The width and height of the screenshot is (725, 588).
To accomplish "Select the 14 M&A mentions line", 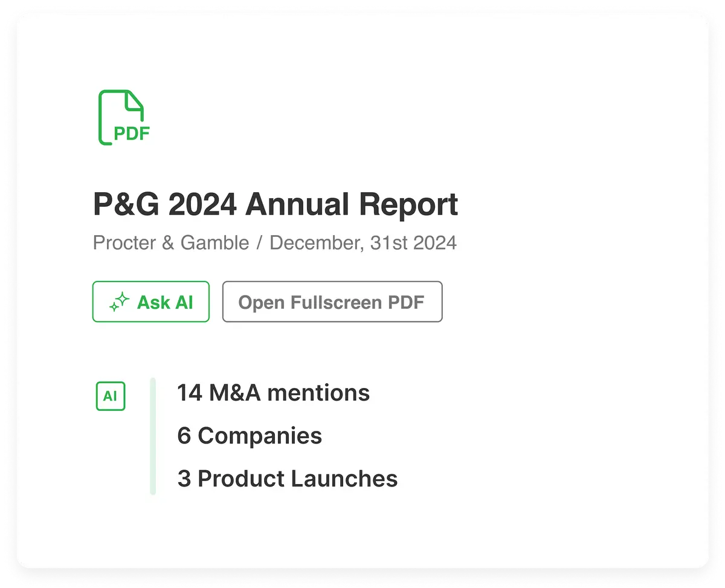I will click(x=273, y=393).
